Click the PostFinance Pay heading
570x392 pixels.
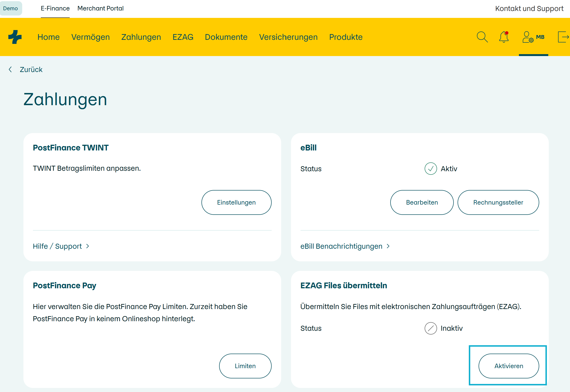[x=64, y=286]
